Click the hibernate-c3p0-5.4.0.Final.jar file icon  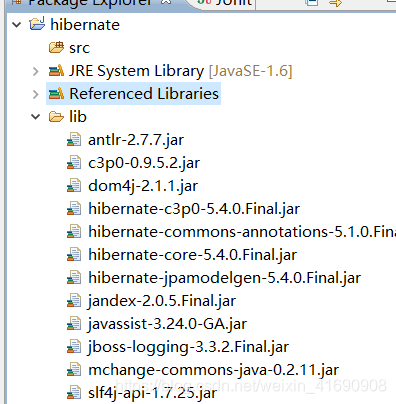point(74,209)
